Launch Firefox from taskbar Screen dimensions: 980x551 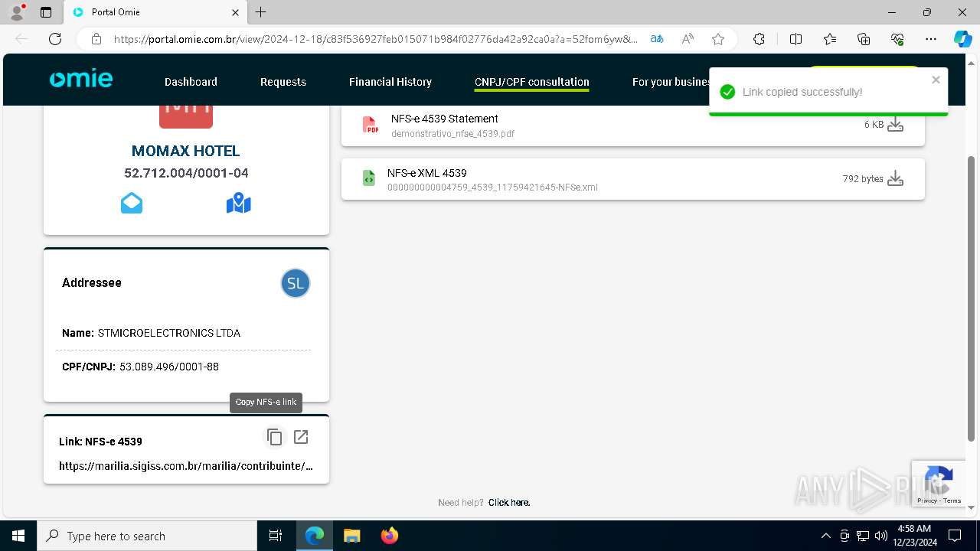tap(390, 536)
